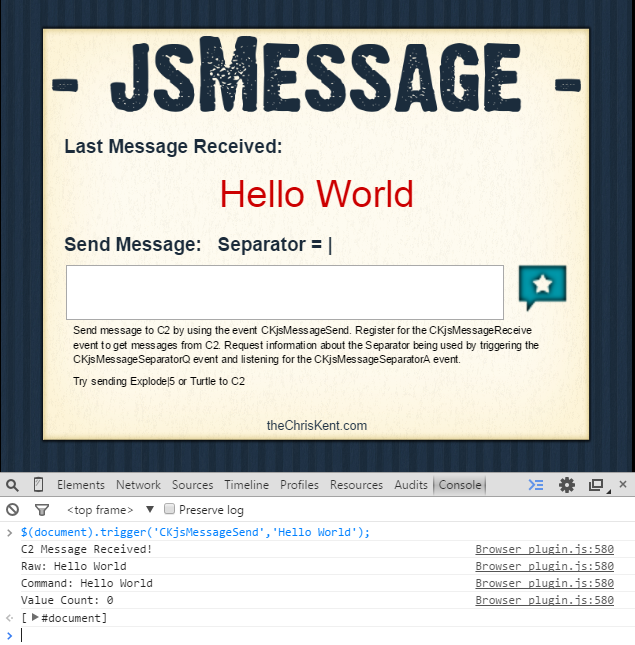Image resolution: width=635 pixels, height=645 pixels.
Task: Close the DevTools panel
Action: [623, 484]
